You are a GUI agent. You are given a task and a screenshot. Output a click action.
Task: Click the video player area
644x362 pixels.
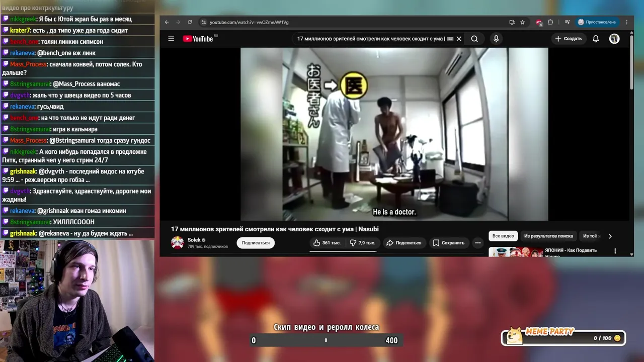click(x=394, y=134)
